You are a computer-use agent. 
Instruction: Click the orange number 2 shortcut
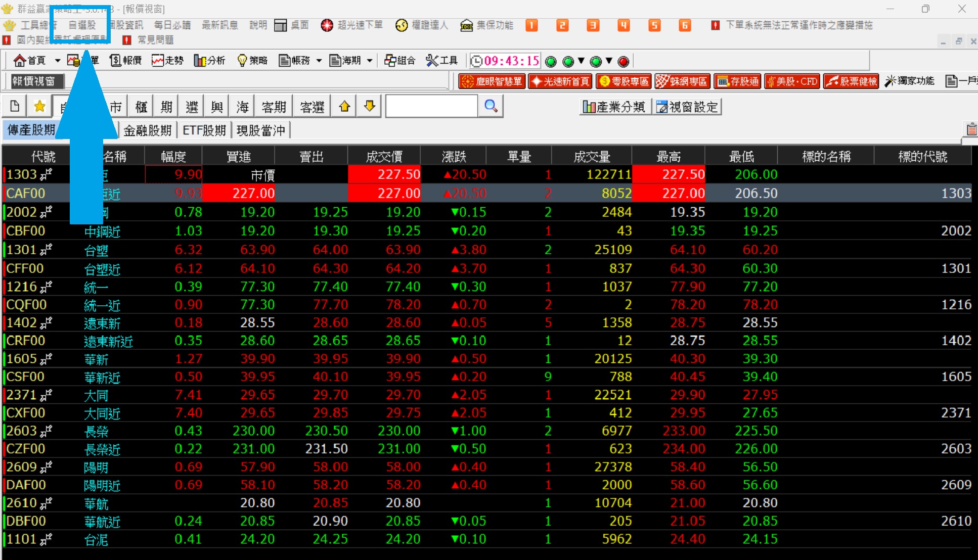tap(562, 25)
